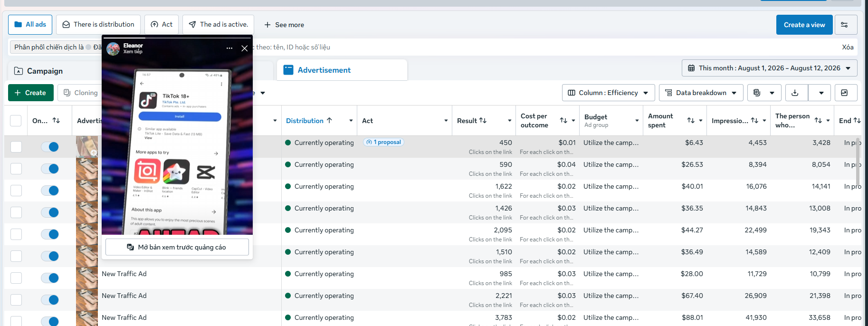Click Xóa to clear filters
Image resolution: width=868 pixels, height=326 pixels.
click(x=848, y=47)
